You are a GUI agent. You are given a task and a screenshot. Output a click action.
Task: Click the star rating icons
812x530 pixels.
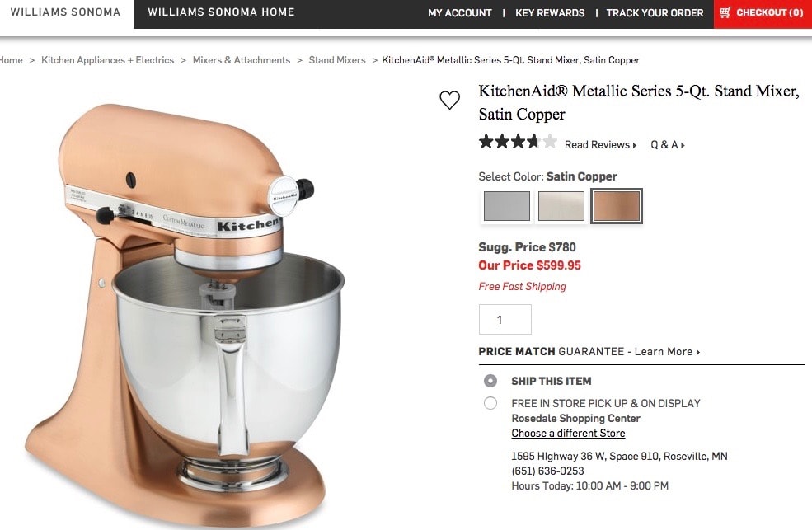click(x=518, y=142)
